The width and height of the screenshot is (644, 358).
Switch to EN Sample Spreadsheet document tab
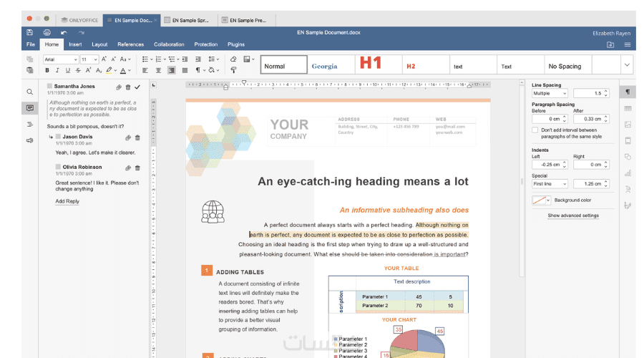click(188, 20)
